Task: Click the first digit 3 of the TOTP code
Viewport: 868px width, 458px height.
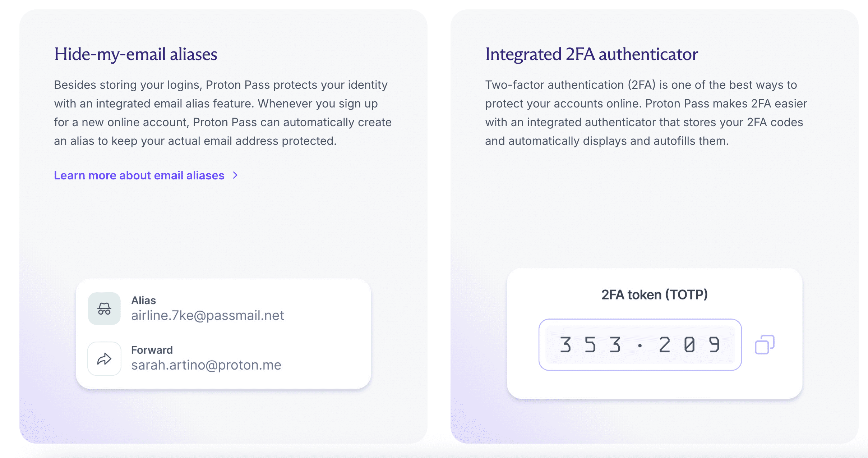Action: coord(565,345)
